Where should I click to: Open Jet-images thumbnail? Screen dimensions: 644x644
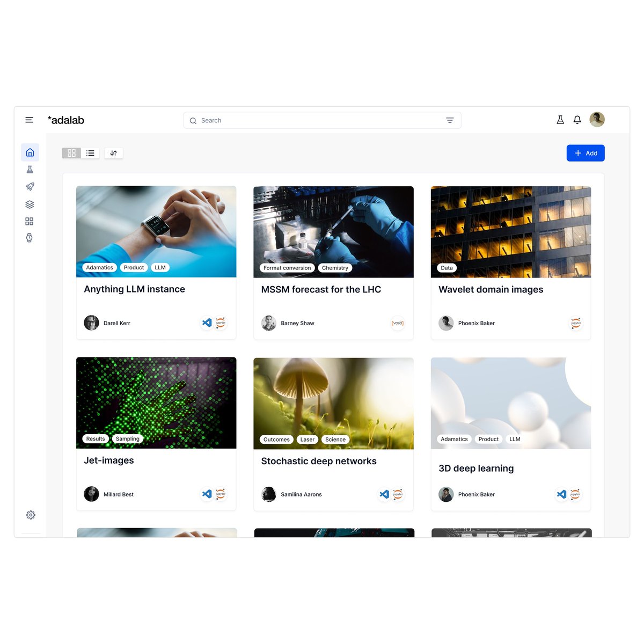point(156,403)
